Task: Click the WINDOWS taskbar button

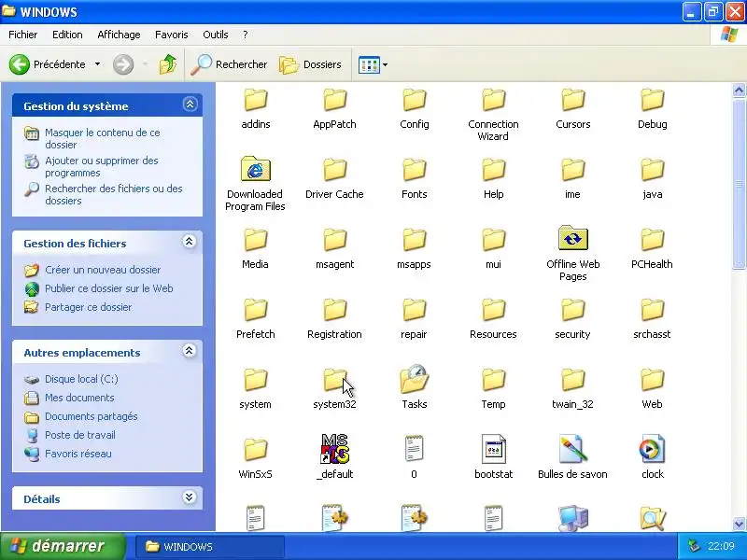Action: (x=209, y=547)
